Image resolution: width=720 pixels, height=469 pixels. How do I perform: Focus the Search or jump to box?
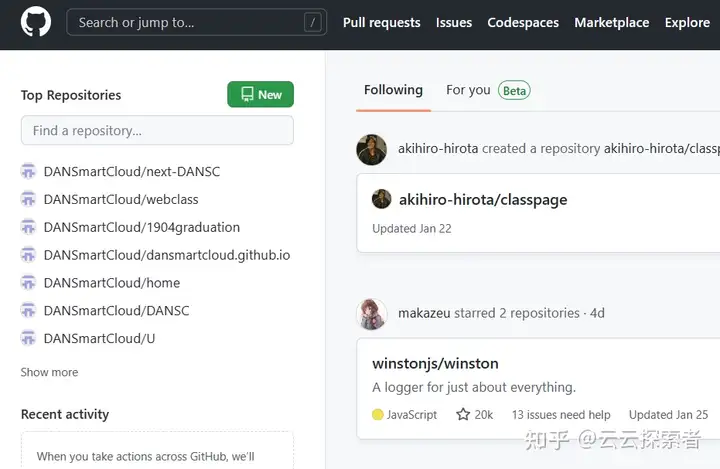pos(185,22)
